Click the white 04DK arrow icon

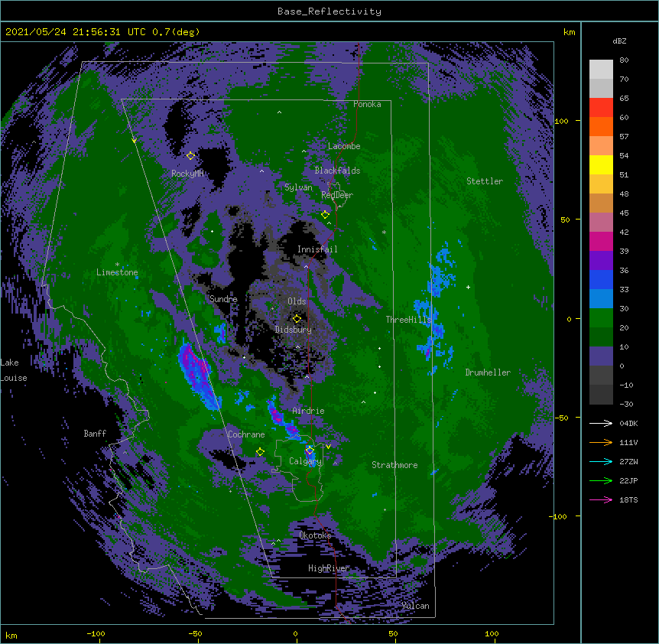tap(601, 423)
